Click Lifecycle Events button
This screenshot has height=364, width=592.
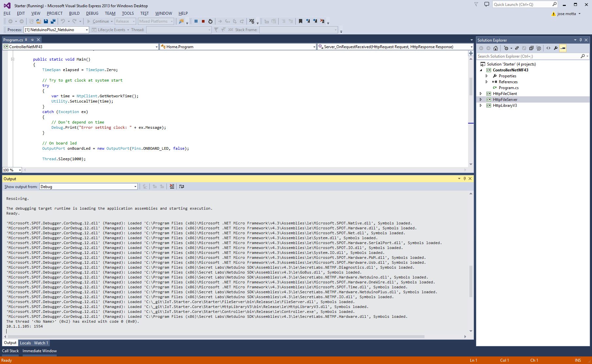click(x=111, y=30)
